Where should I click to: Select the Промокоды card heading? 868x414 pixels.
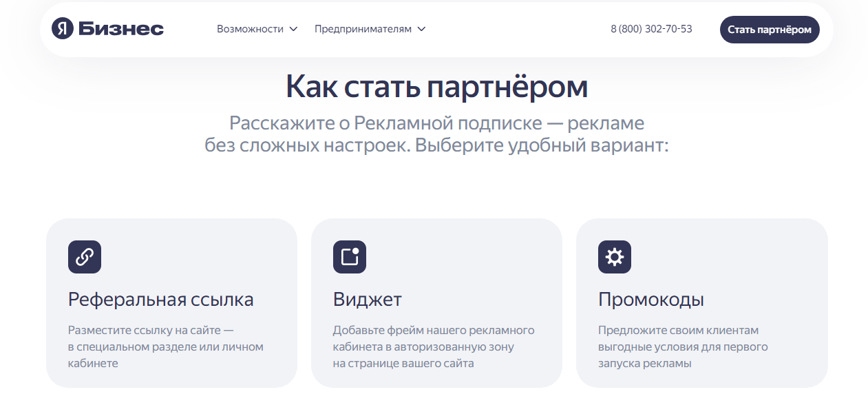(651, 300)
